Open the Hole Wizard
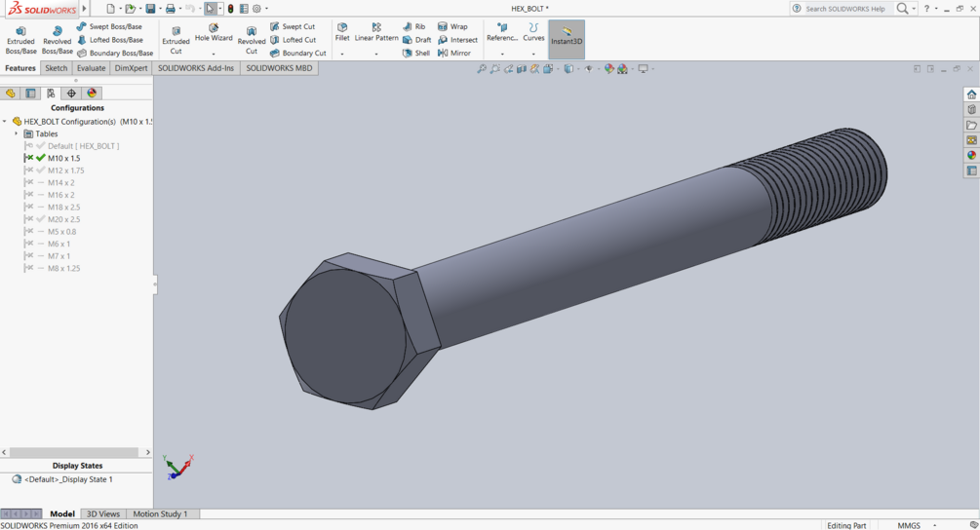This screenshot has width=980, height=530. (214, 33)
